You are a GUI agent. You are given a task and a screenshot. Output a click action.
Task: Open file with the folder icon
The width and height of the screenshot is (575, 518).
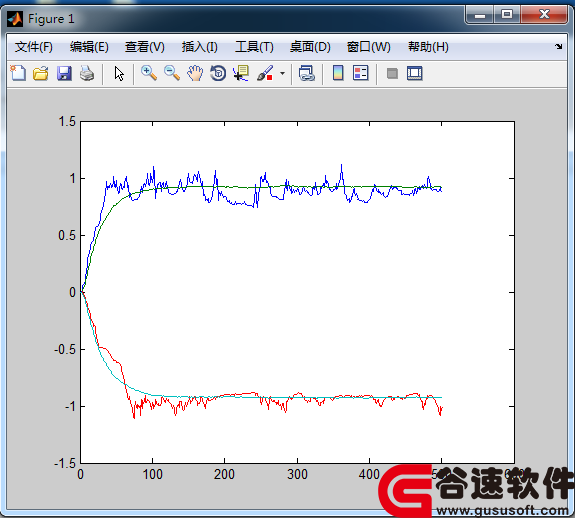tap(41, 73)
